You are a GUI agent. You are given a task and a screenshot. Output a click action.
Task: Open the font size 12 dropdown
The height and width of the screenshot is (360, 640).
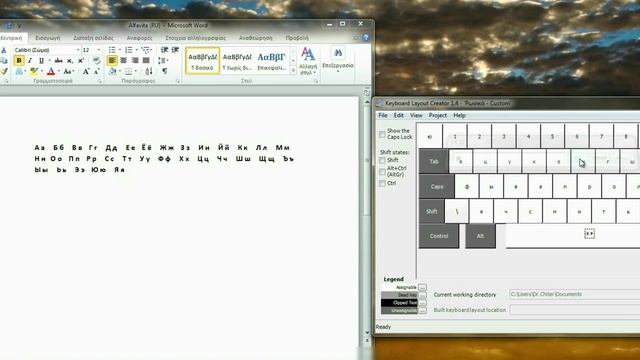(98, 50)
